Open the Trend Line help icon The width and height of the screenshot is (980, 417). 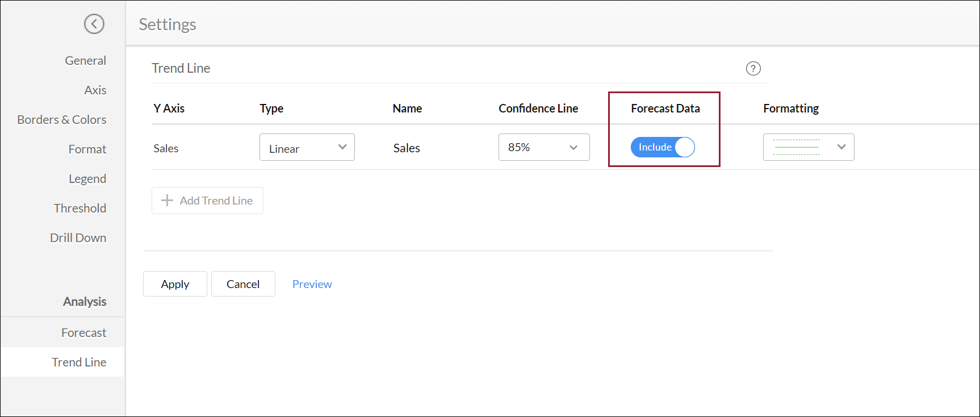(x=753, y=69)
